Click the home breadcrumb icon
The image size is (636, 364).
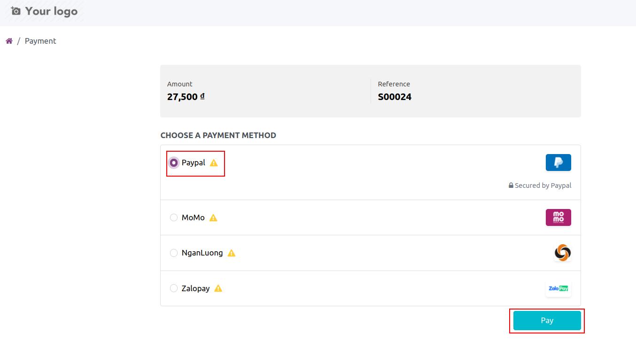click(9, 41)
